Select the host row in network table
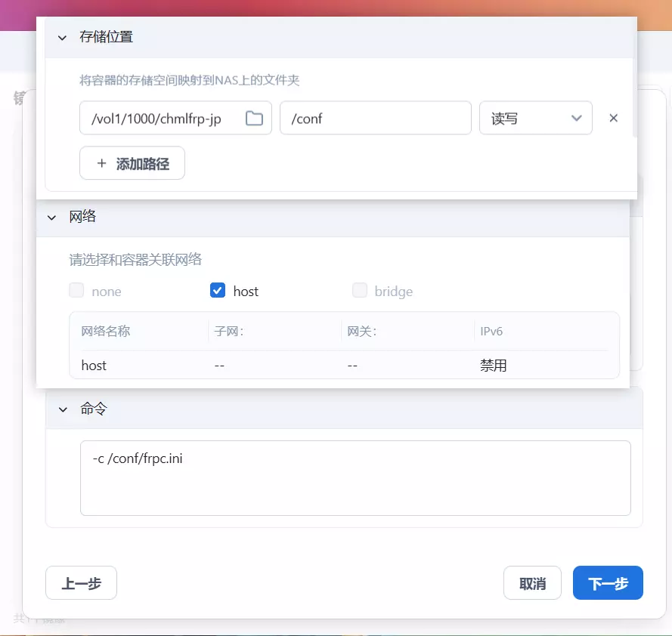Screen dimensions: 672x636 (344, 366)
